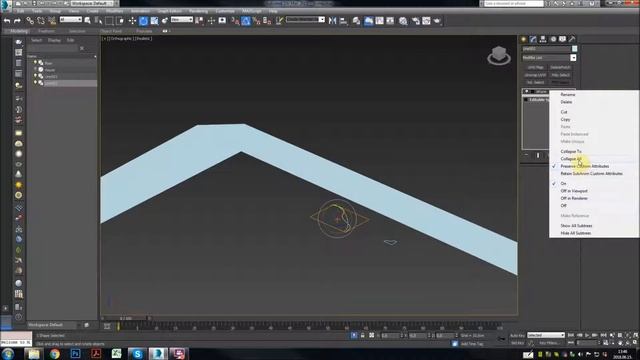
Task: Switch to the Create command panel
Action: (524, 39)
